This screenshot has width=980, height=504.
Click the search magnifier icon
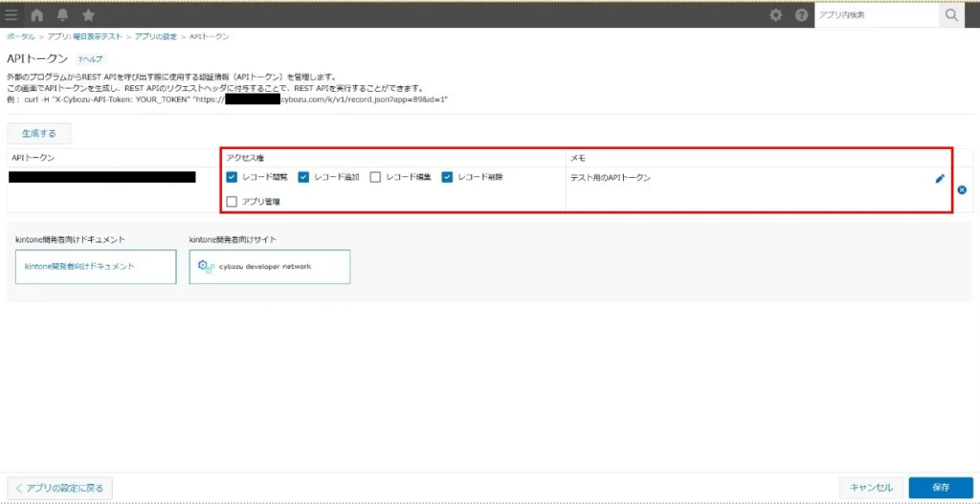952,15
